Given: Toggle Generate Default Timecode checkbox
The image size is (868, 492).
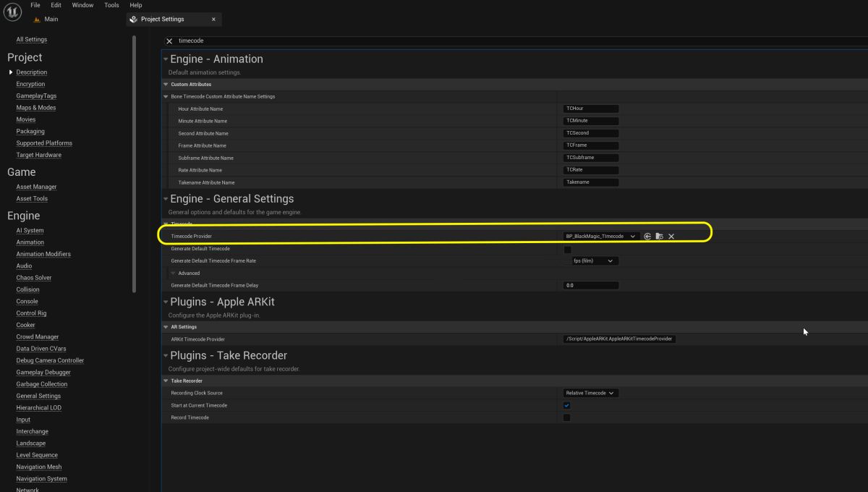Looking at the screenshot, I should tap(567, 249).
